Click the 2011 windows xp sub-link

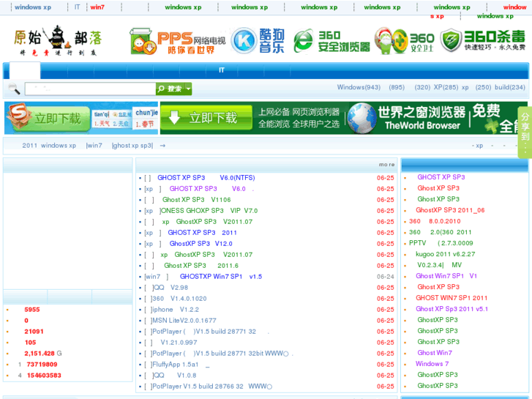point(49,146)
